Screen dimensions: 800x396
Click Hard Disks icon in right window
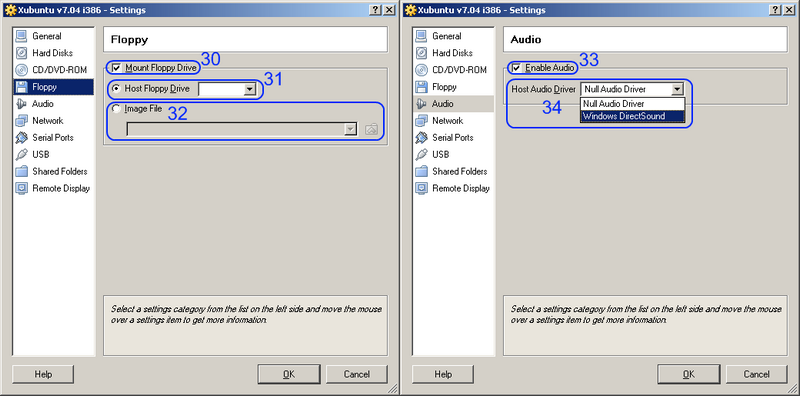[421, 53]
